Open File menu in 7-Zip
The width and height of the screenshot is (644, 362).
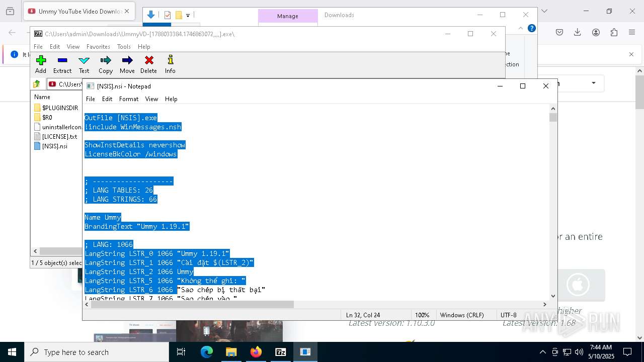(x=38, y=47)
